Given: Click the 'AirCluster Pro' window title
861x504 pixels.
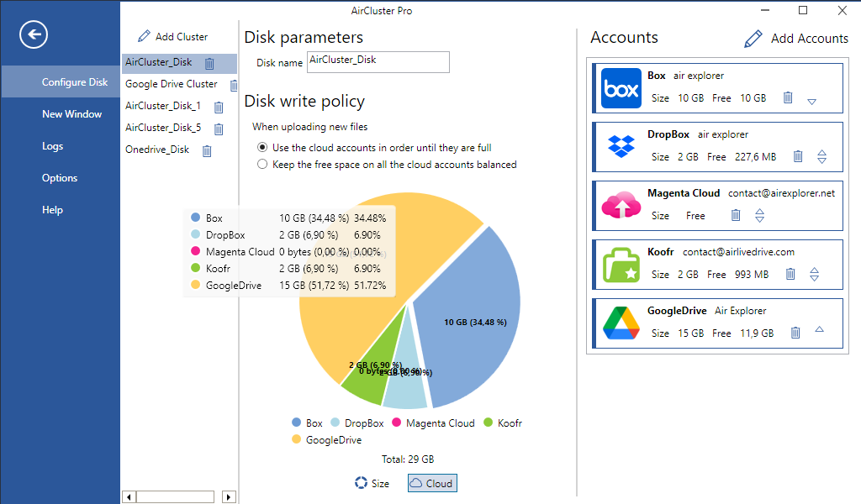Looking at the screenshot, I should [382, 10].
